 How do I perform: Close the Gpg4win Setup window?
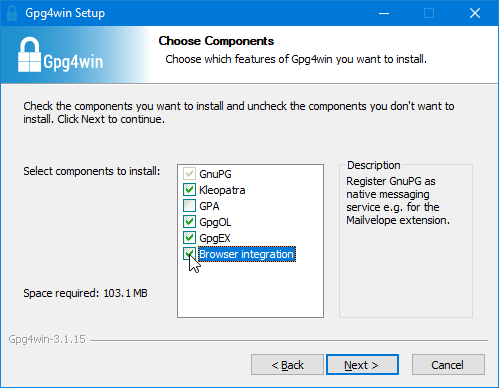click(475, 13)
